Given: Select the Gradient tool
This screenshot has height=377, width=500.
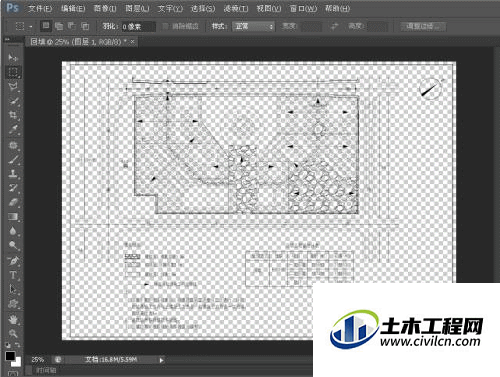Looking at the screenshot, I should click(13, 217).
